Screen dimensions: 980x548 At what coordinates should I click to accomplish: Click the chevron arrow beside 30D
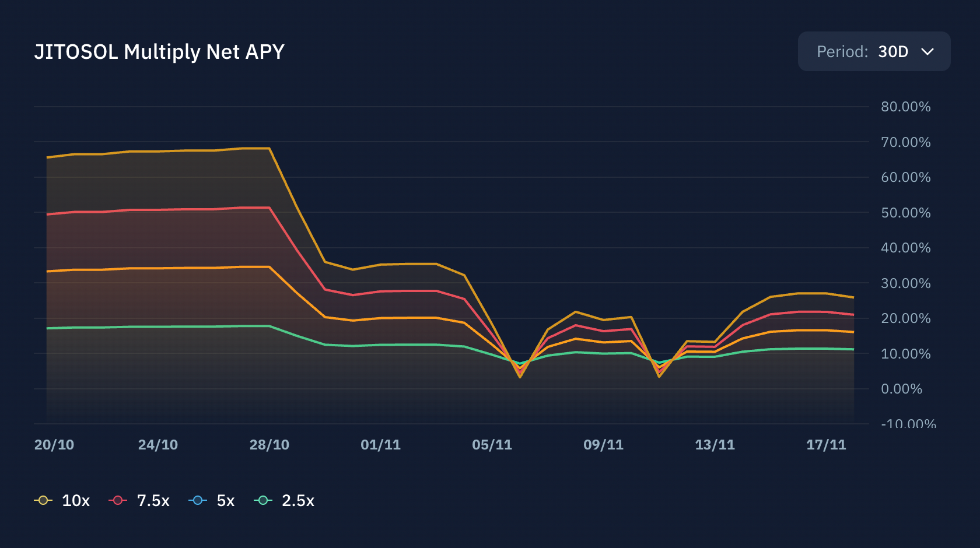pos(928,52)
